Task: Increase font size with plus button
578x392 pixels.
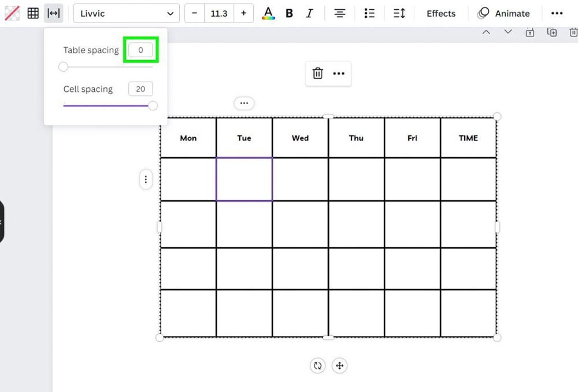Action: [x=243, y=13]
